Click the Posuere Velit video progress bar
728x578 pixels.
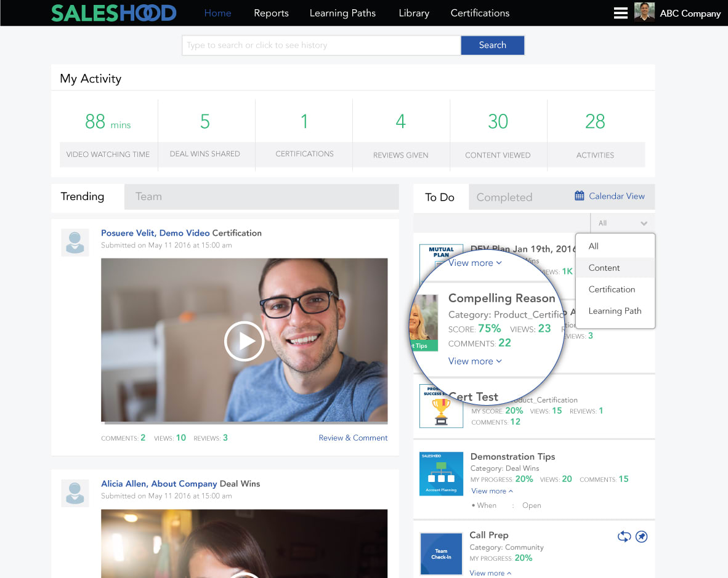tap(245, 423)
